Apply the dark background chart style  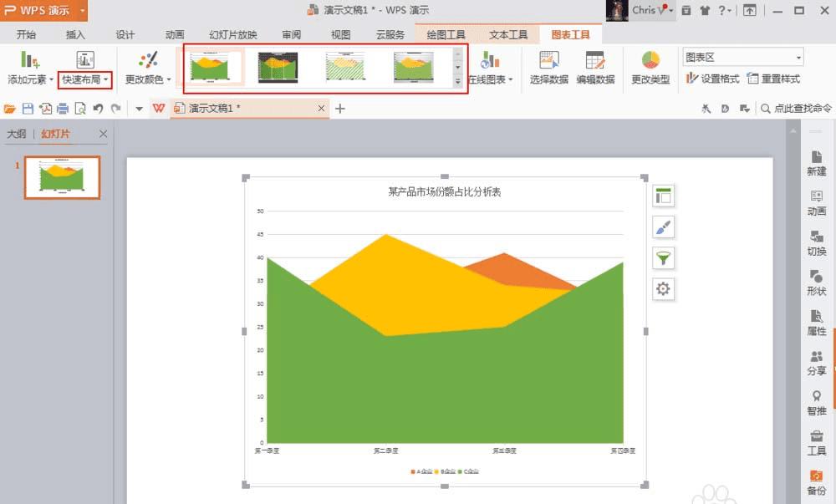278,67
